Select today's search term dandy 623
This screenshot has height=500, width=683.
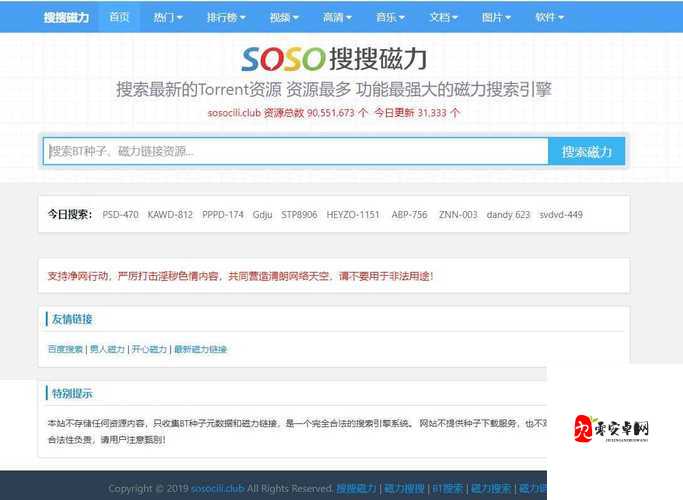tap(508, 215)
